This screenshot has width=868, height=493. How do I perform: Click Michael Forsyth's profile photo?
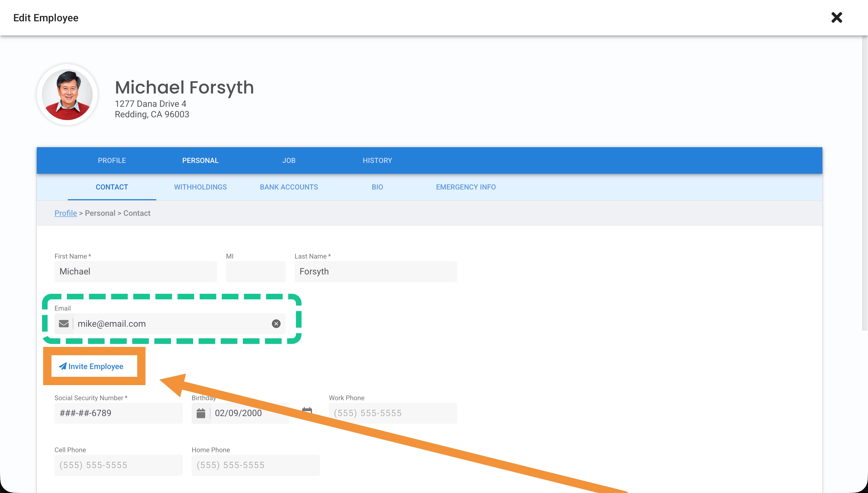pyautogui.click(x=67, y=95)
